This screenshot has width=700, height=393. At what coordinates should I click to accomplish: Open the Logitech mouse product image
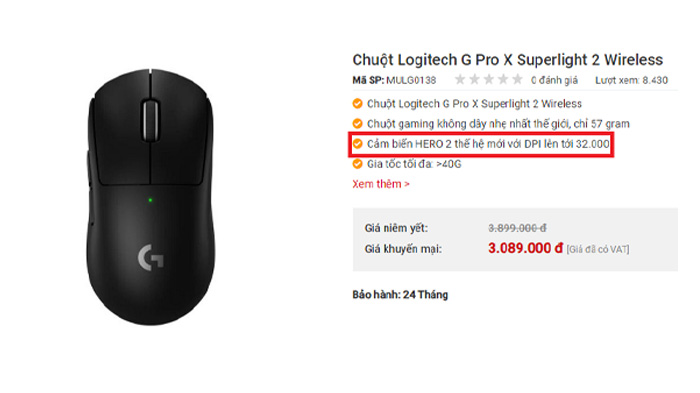(x=150, y=196)
